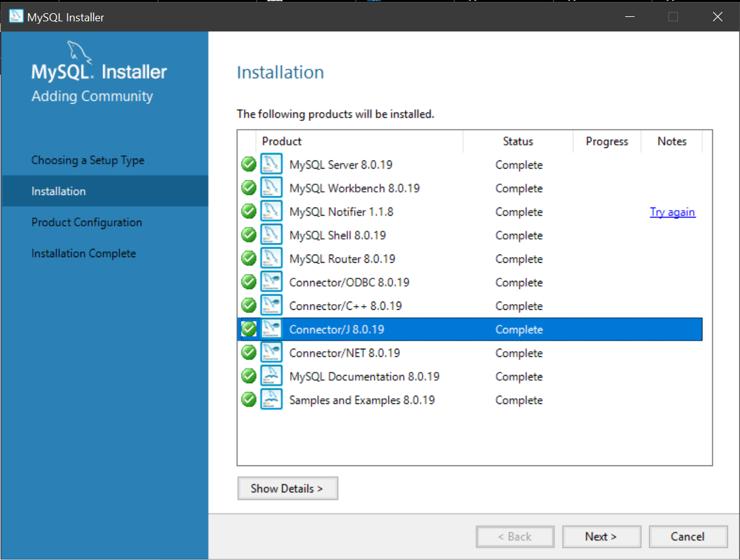Select the Connector/NET 8.0.19 row text

345,354
